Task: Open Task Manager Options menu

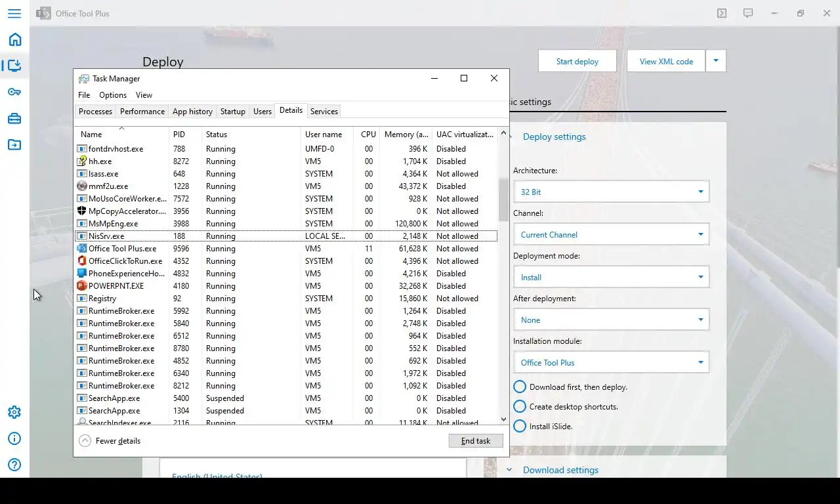Action: (113, 95)
